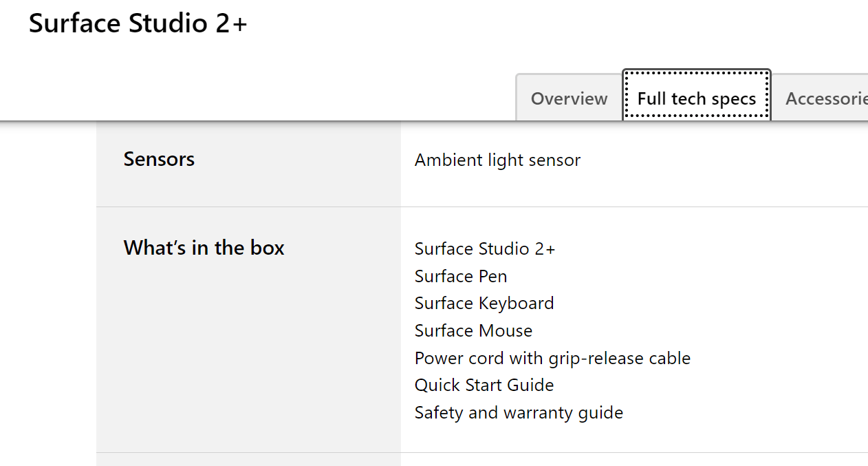Click the What's in the box heading
868x466 pixels.
[204, 248]
